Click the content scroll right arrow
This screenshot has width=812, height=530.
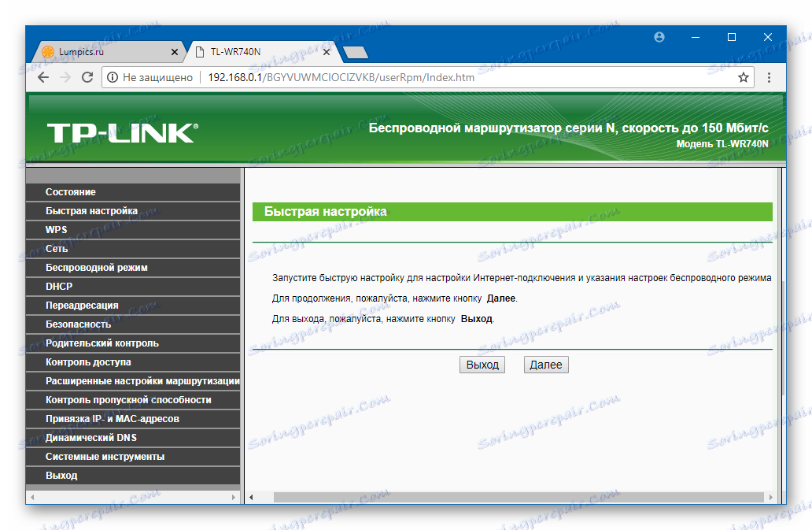pyautogui.click(x=770, y=497)
